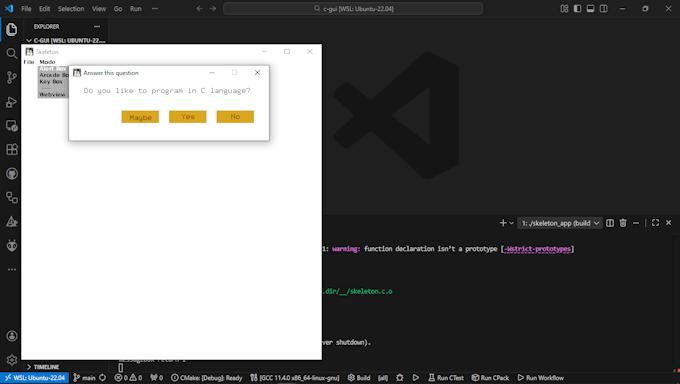Switch git branch via main status item
This screenshot has height=384, width=680.
click(84, 378)
